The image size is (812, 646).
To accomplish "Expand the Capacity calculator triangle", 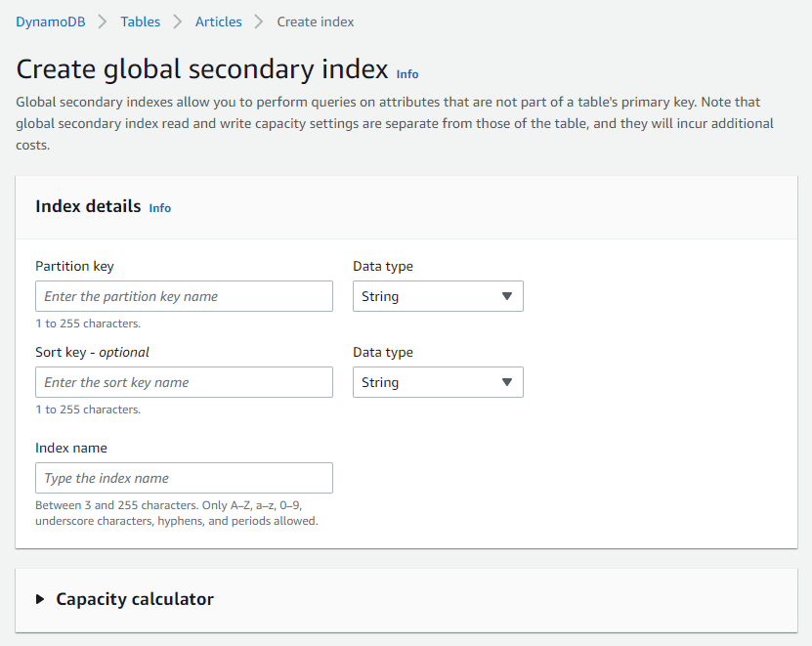I will 40,599.
